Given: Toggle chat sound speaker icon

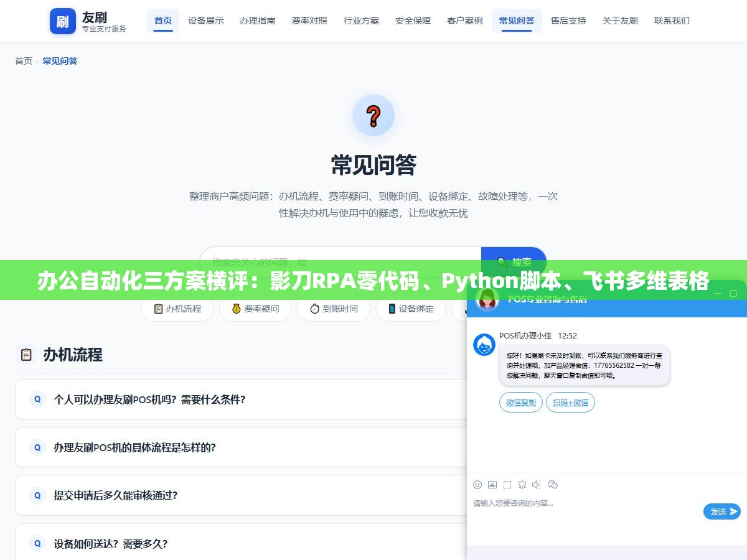Looking at the screenshot, I should [537, 485].
